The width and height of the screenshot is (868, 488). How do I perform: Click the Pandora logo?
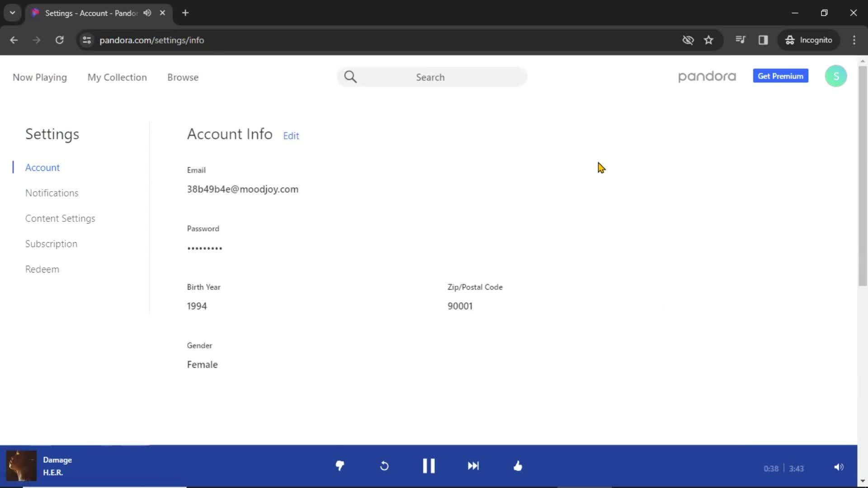click(707, 76)
